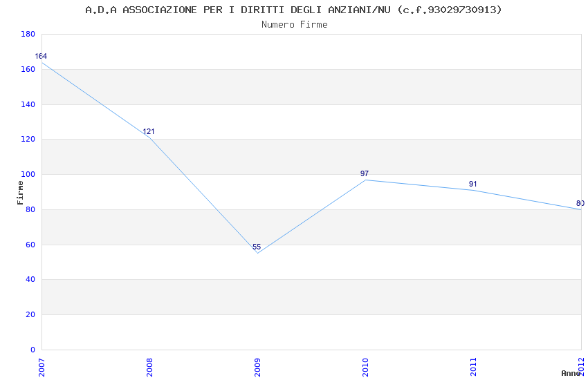Click the y-axis value 160
The image size is (588, 380).
tap(28, 69)
